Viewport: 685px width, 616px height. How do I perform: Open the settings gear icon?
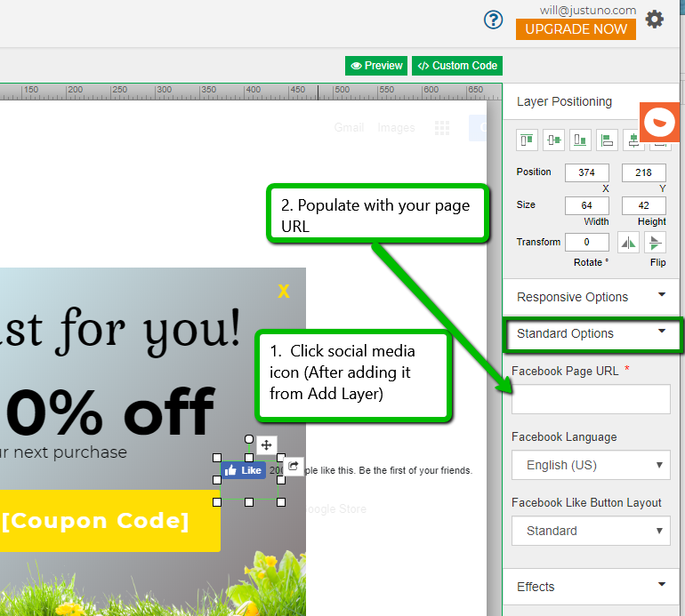tap(655, 19)
